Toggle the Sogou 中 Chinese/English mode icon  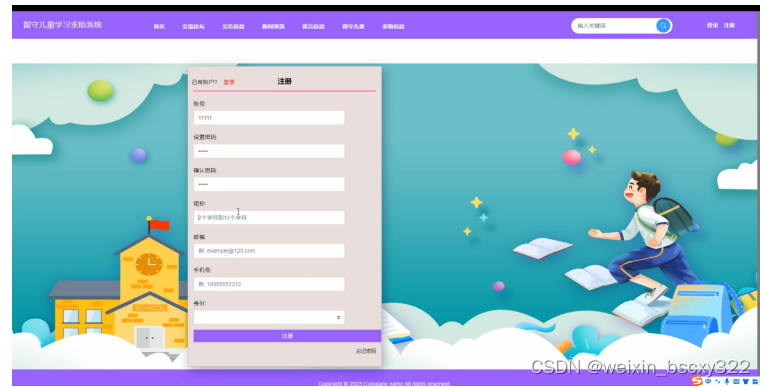[x=708, y=381]
